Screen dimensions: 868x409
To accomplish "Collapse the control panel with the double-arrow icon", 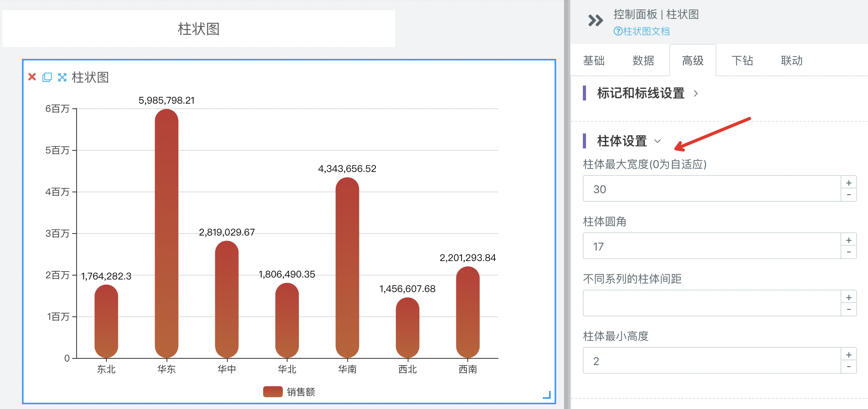I will (x=595, y=20).
